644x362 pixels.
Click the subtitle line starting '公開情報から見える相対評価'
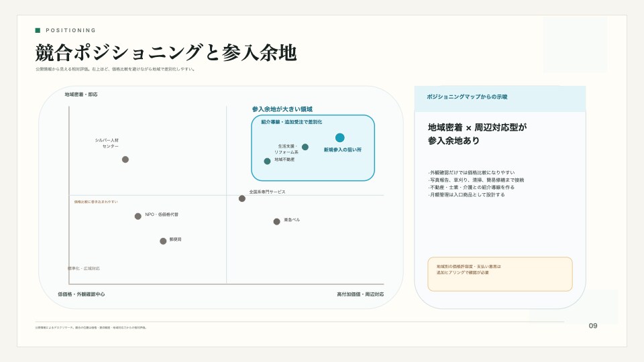pyautogui.click(x=115, y=69)
